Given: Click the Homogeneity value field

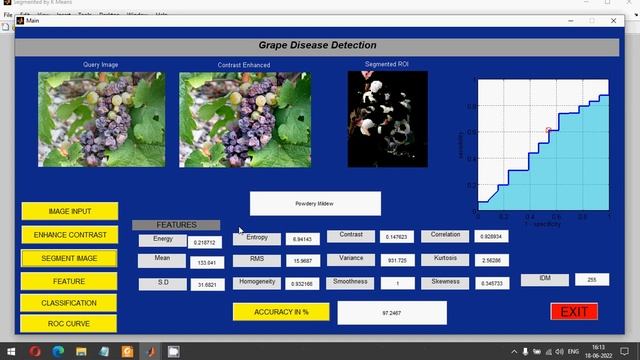Looking at the screenshot, I should (x=302, y=284).
